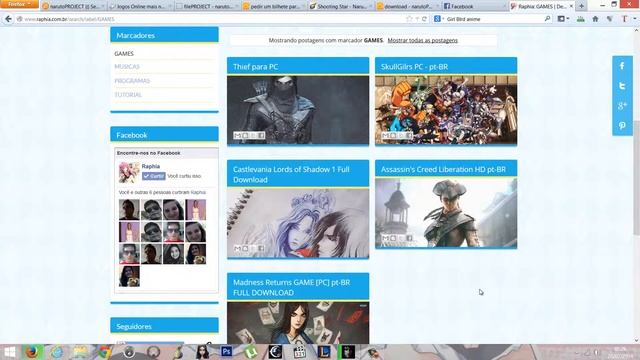Click the raphia.com.br address bar
The image size is (640, 360).
[212, 19]
